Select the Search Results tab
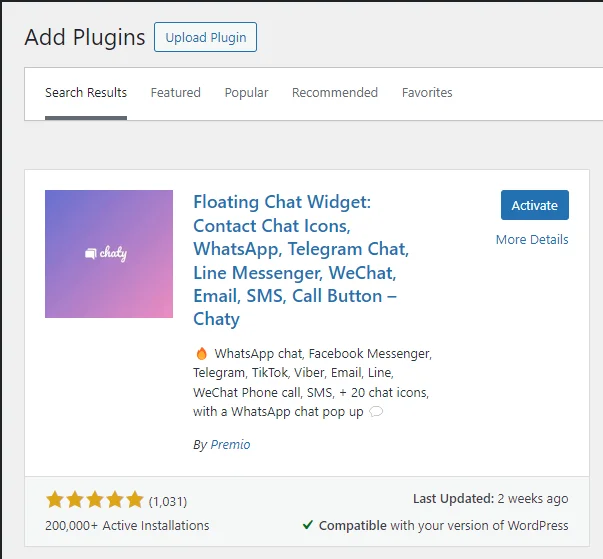The image size is (603, 559). [86, 93]
